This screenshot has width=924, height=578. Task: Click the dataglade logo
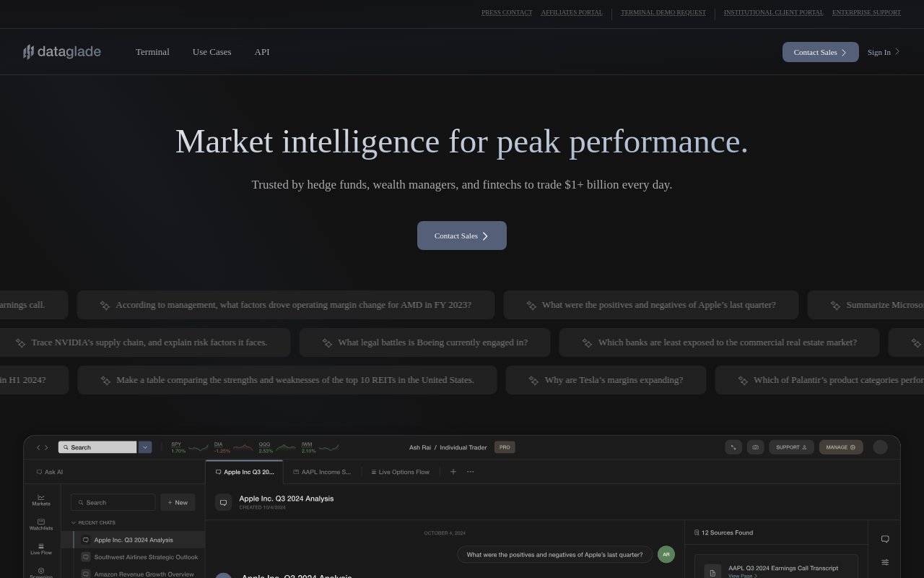click(62, 51)
